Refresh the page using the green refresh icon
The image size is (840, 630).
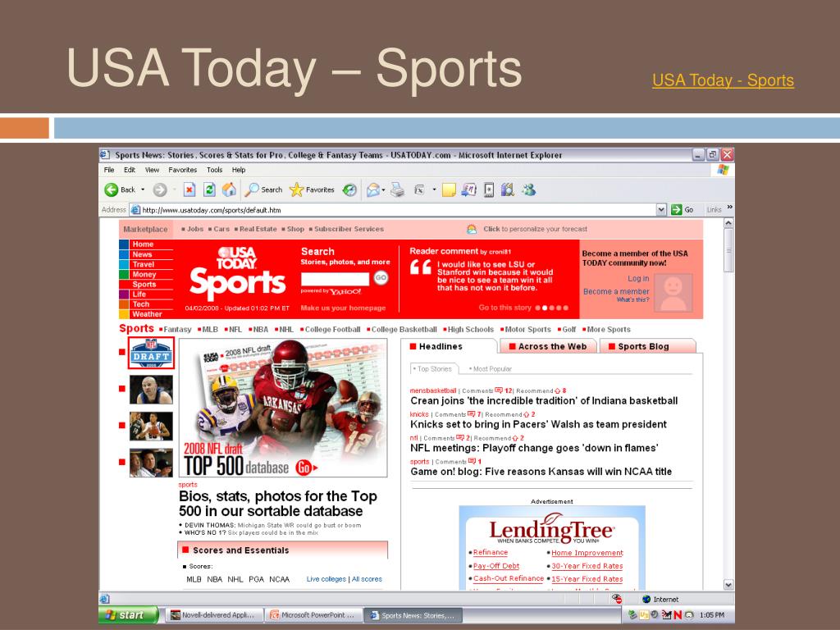click(209, 189)
